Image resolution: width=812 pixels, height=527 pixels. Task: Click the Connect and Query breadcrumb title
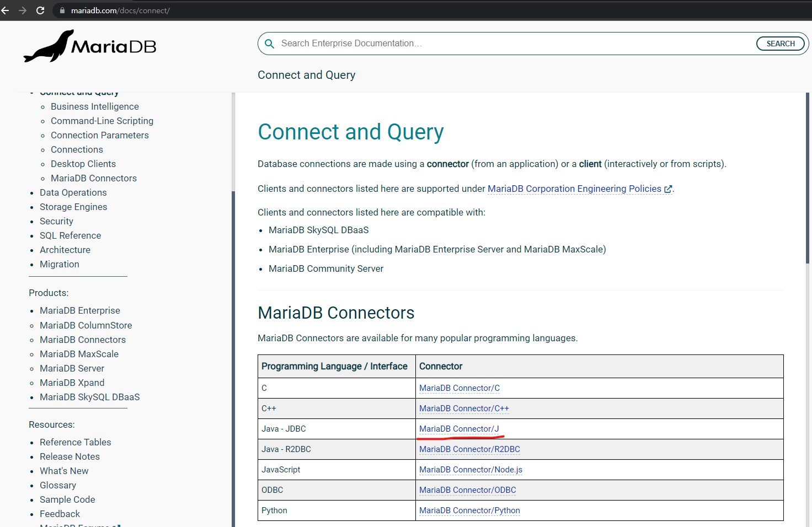pyautogui.click(x=306, y=75)
